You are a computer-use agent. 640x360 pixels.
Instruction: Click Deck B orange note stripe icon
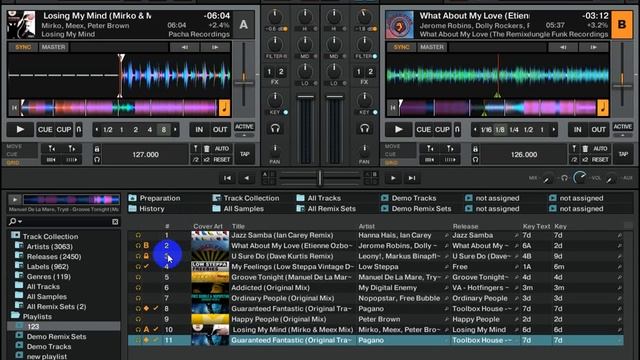pos(603,108)
